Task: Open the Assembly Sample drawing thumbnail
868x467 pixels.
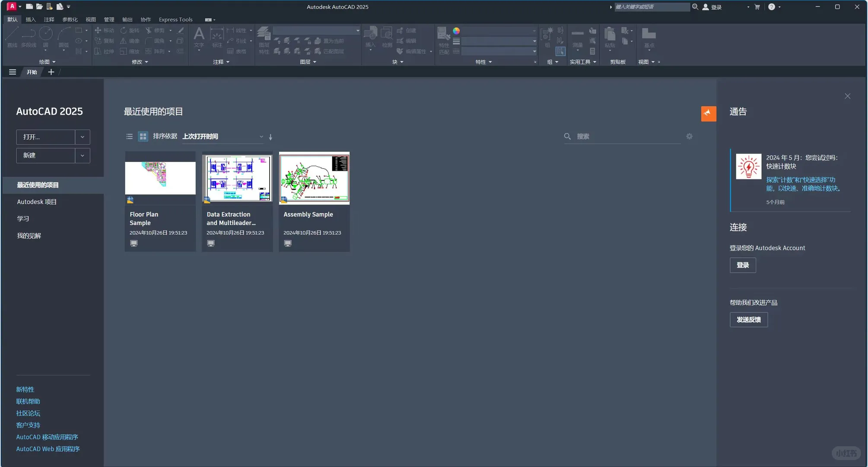Action: point(314,178)
